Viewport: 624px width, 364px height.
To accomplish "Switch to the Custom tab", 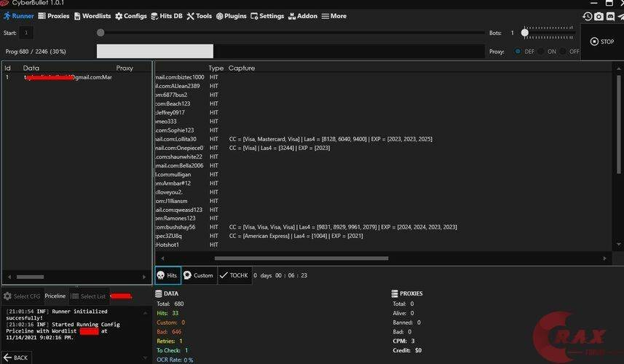I will [x=198, y=275].
